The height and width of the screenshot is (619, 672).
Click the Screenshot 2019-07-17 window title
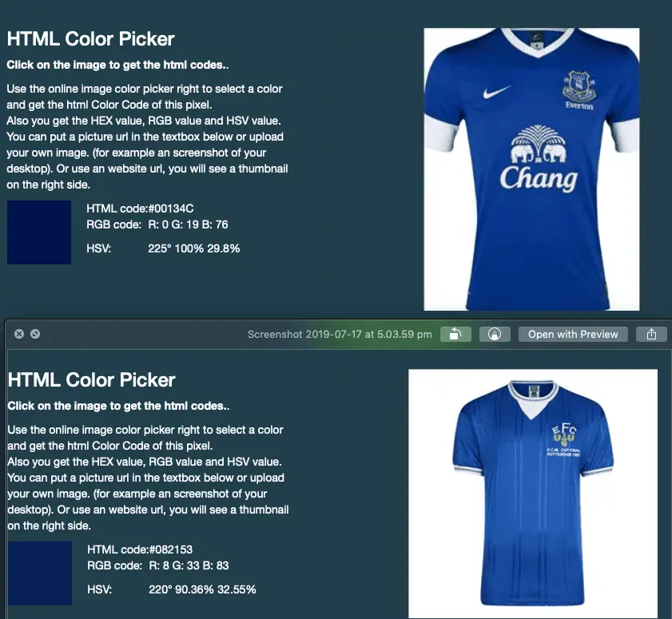point(340,334)
